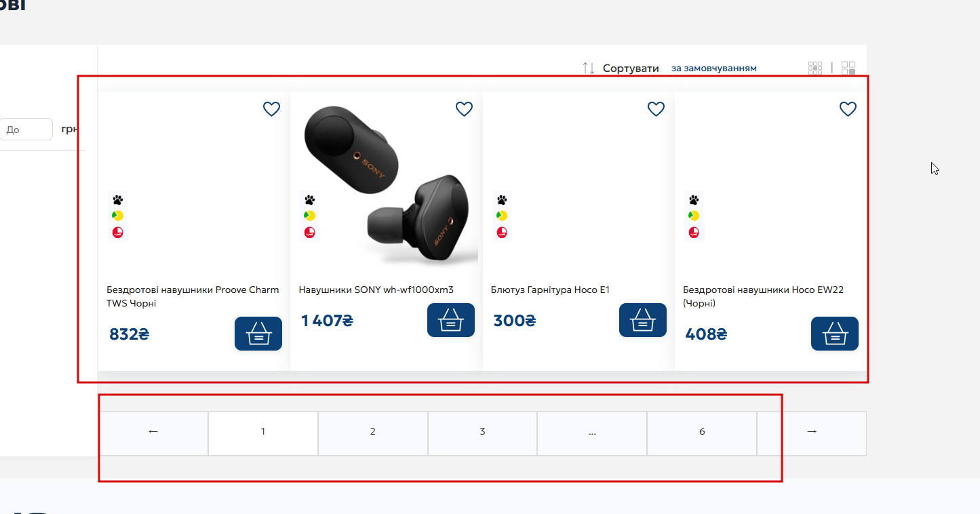This screenshot has height=514, width=980.
Task: Click red pie badge on Proove Charm card
Action: pyautogui.click(x=118, y=233)
